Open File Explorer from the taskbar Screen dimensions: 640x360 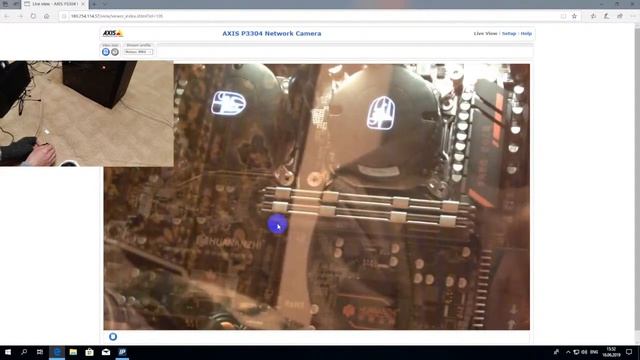click(x=73, y=352)
